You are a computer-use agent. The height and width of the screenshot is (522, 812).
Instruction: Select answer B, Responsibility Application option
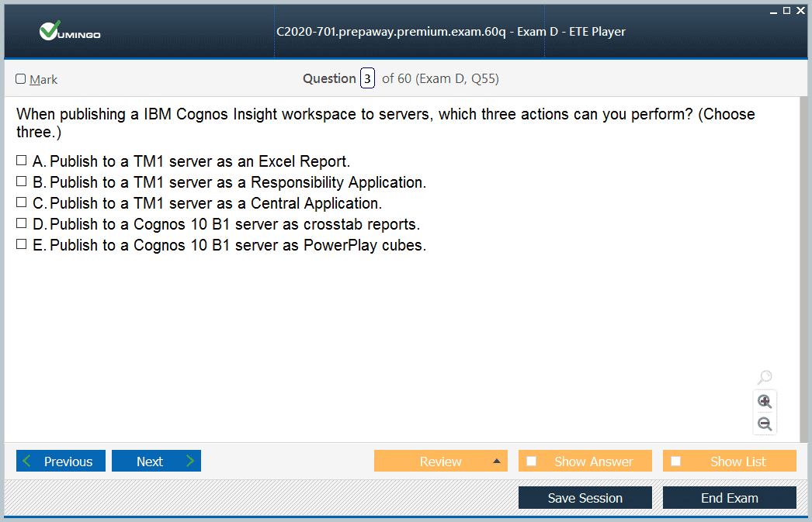(x=22, y=182)
